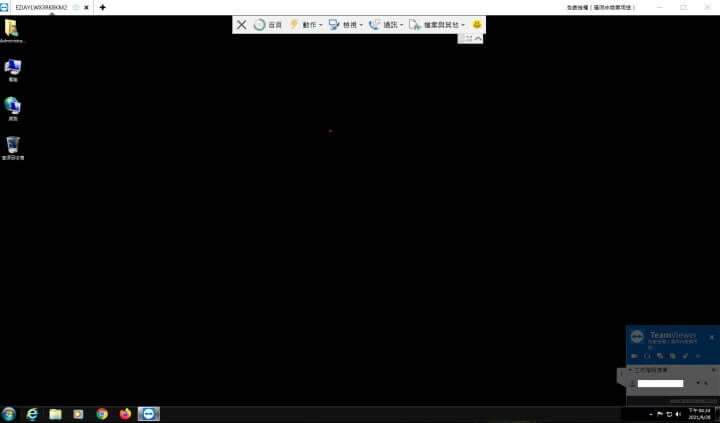Viewport: 720px width, 423px height.
Task: Click the volume speaker in system tray
Action: (678, 414)
